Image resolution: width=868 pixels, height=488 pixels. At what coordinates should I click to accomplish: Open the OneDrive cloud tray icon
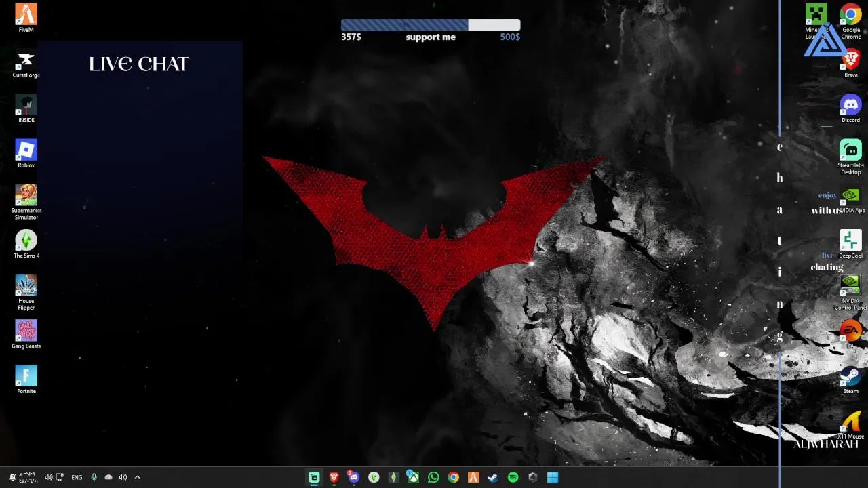(x=108, y=477)
